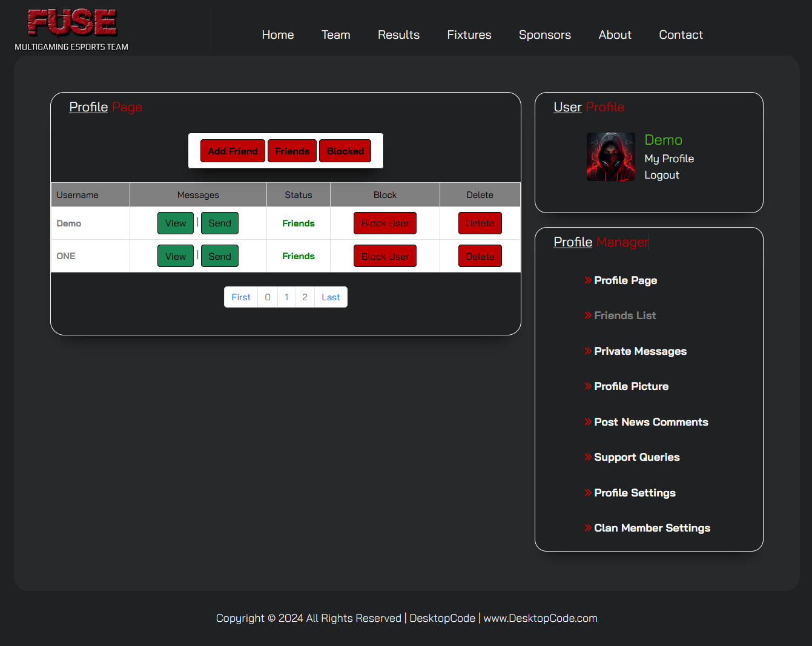Click the Last page link

331,297
